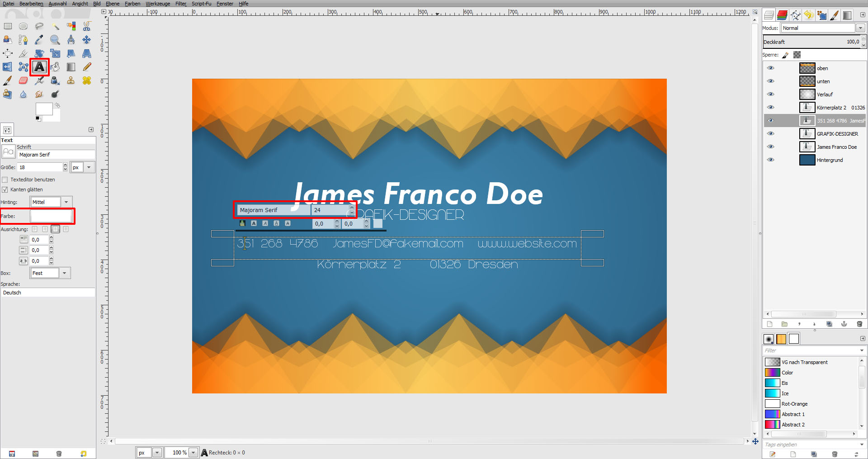868x459 pixels.
Task: Select the Zoom (magnifier) tool
Action: [x=54, y=40]
